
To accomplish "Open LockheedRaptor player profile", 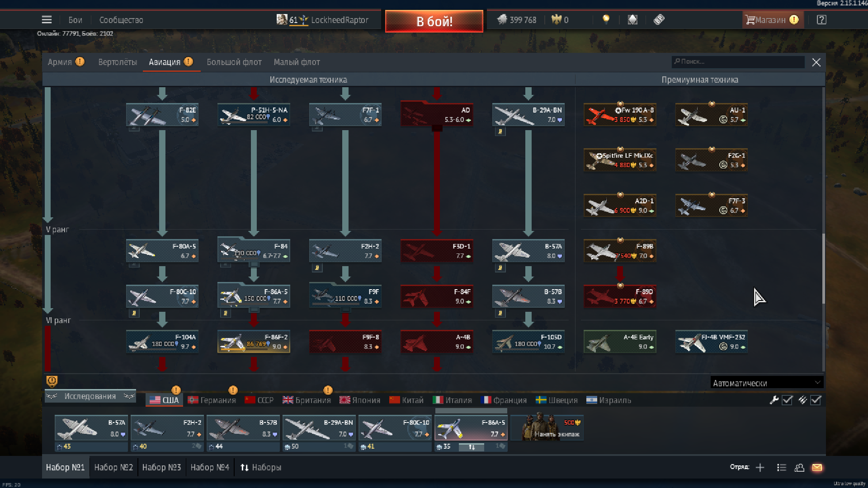I will [x=323, y=20].
